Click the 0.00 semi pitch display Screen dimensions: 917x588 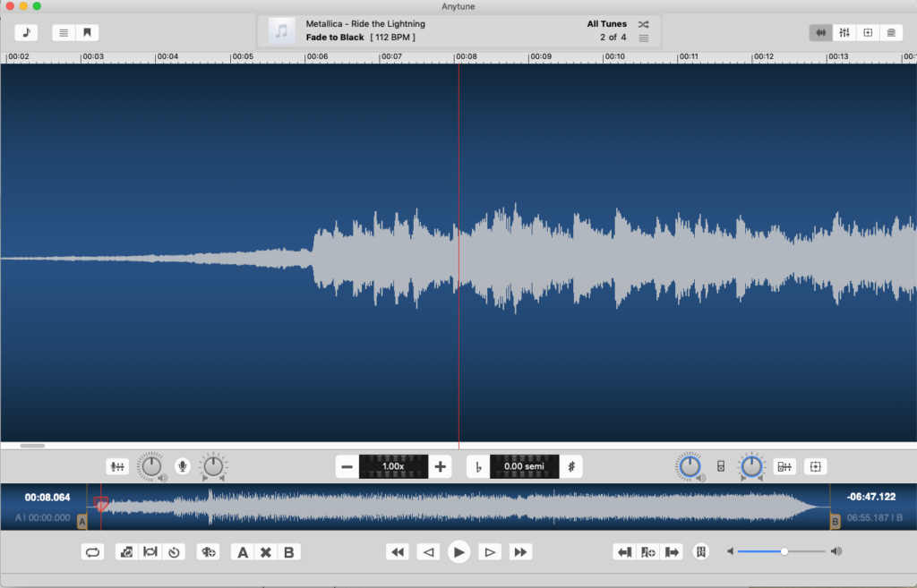(x=524, y=466)
